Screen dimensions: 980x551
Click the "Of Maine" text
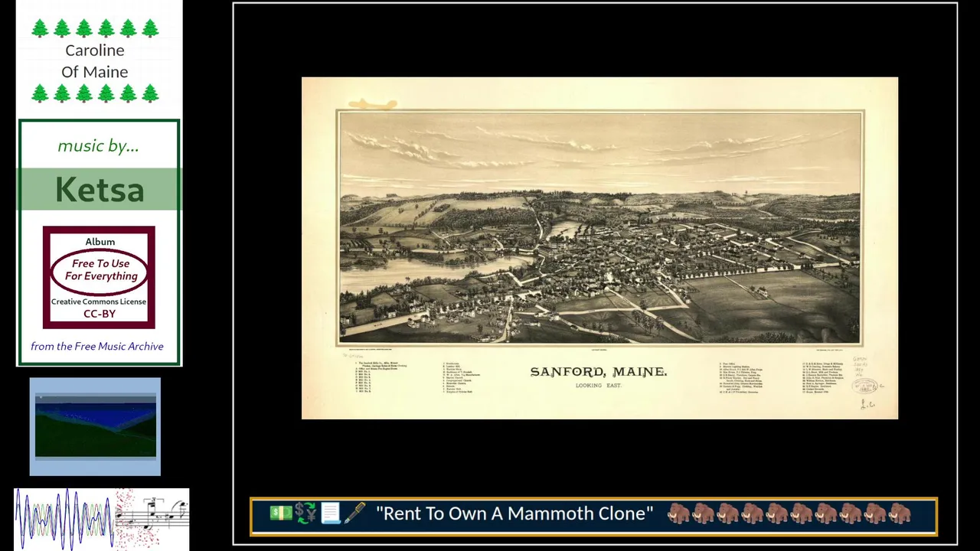(x=95, y=72)
